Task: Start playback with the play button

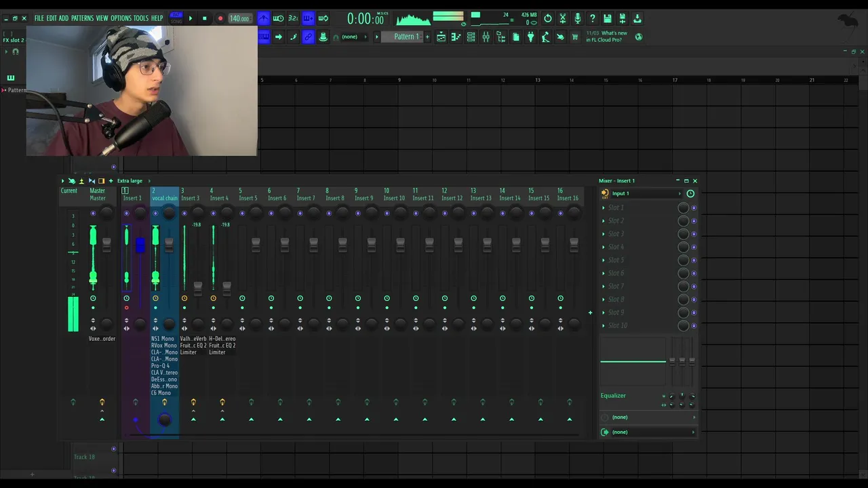Action: pos(191,18)
